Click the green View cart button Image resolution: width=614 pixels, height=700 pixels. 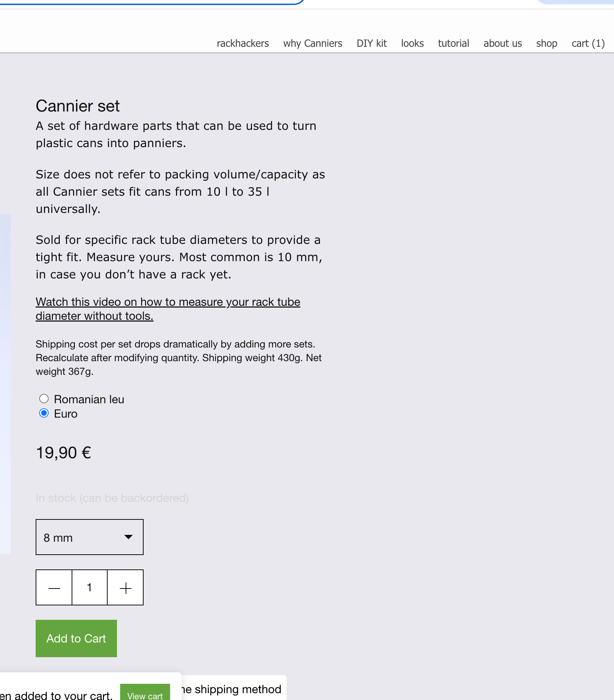pyautogui.click(x=145, y=694)
